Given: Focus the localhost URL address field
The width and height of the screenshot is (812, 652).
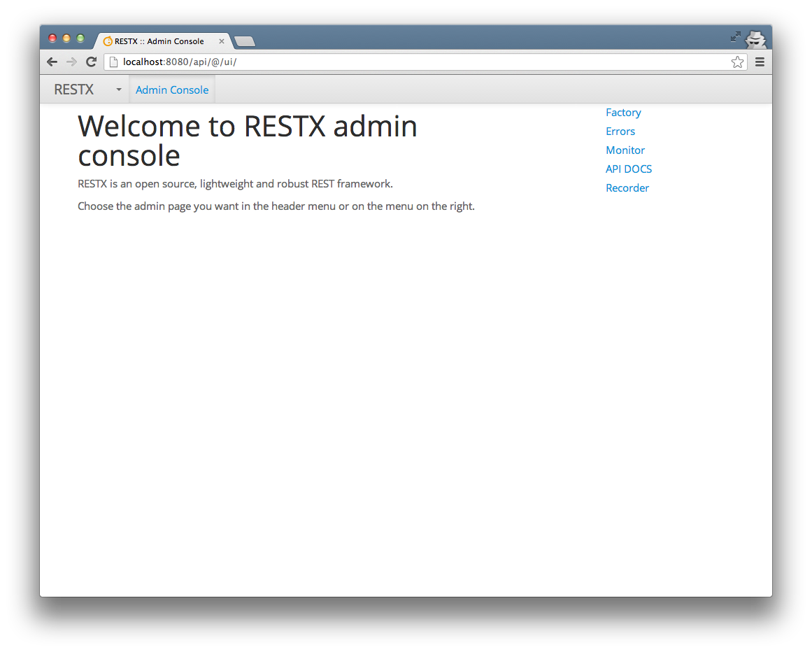Looking at the screenshot, I should point(420,62).
